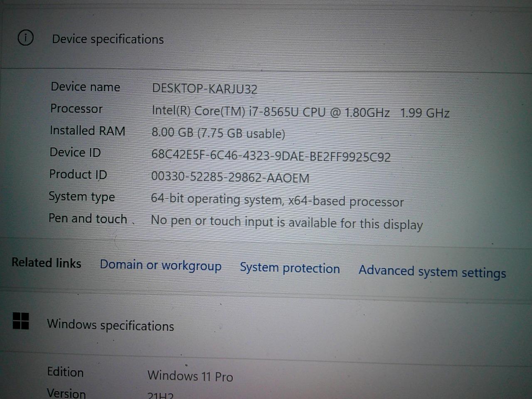
Task: Click the Device ID label
Action: (x=75, y=153)
